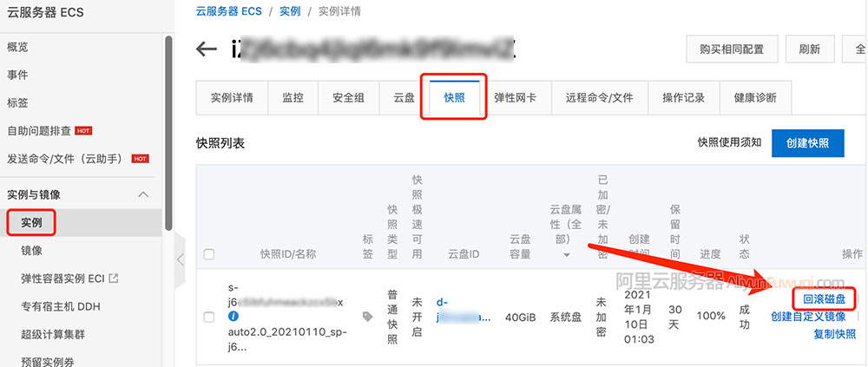Open the 操作记录 tab
The width and height of the screenshot is (868, 367).
(x=684, y=98)
